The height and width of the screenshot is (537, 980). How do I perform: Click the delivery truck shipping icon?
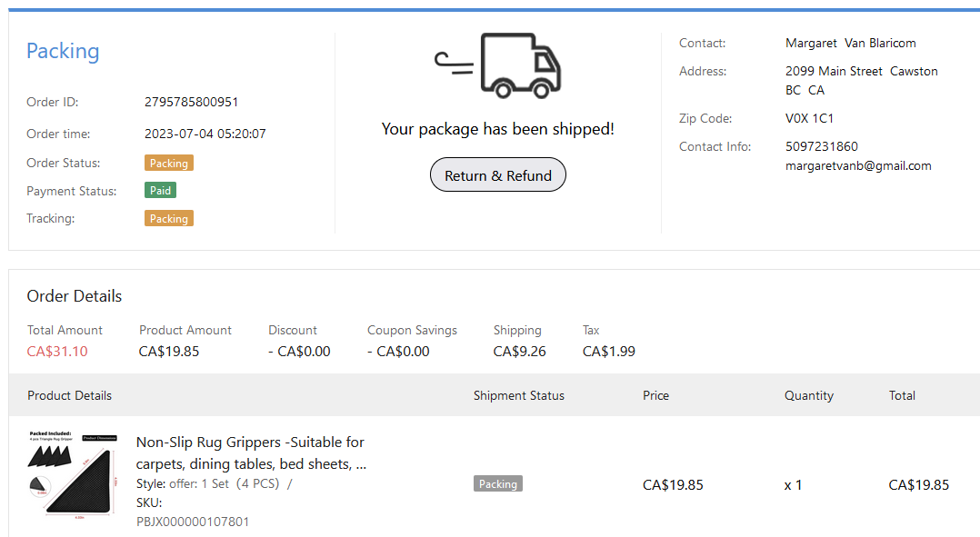point(498,65)
